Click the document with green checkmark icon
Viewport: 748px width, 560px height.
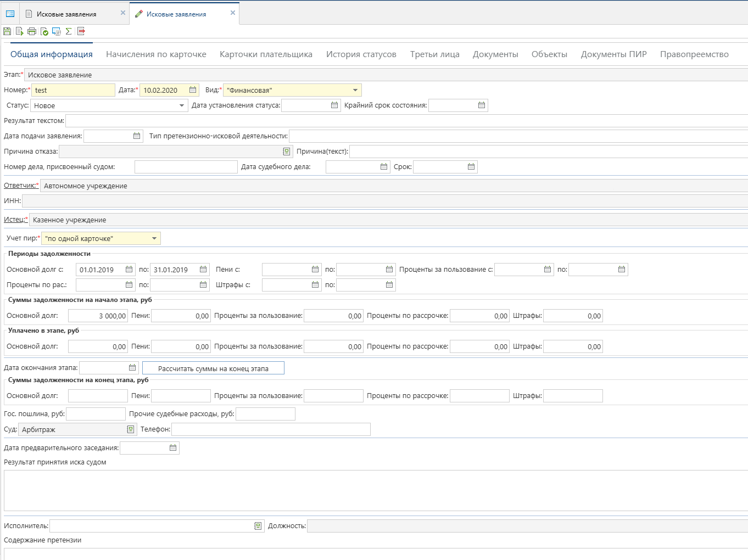tap(44, 31)
